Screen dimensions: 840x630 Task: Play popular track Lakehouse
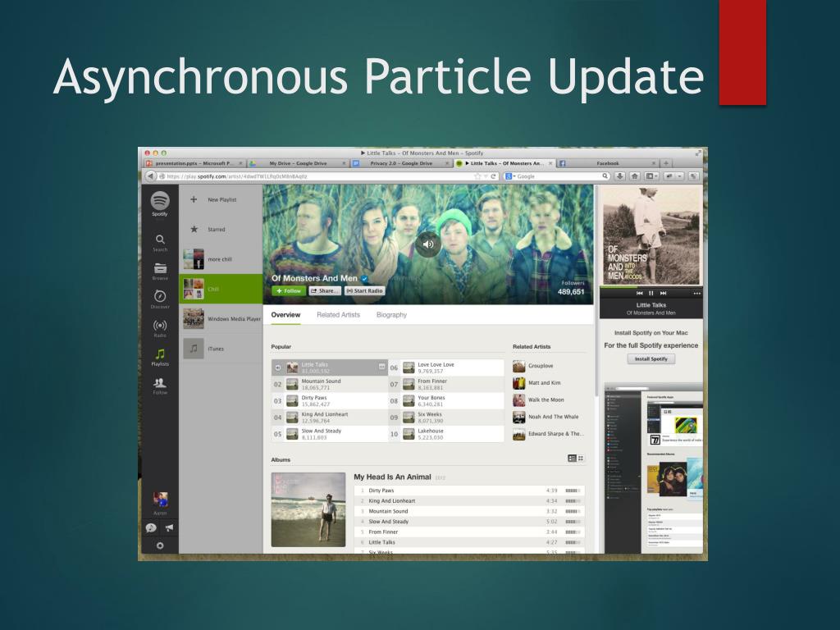click(445, 434)
